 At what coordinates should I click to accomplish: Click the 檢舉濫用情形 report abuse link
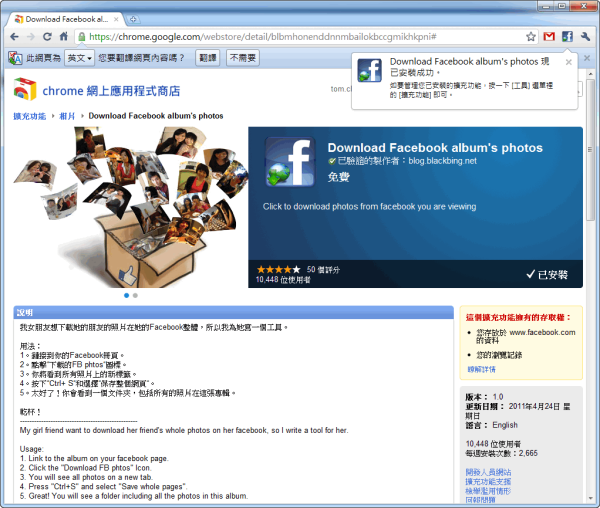[488, 491]
